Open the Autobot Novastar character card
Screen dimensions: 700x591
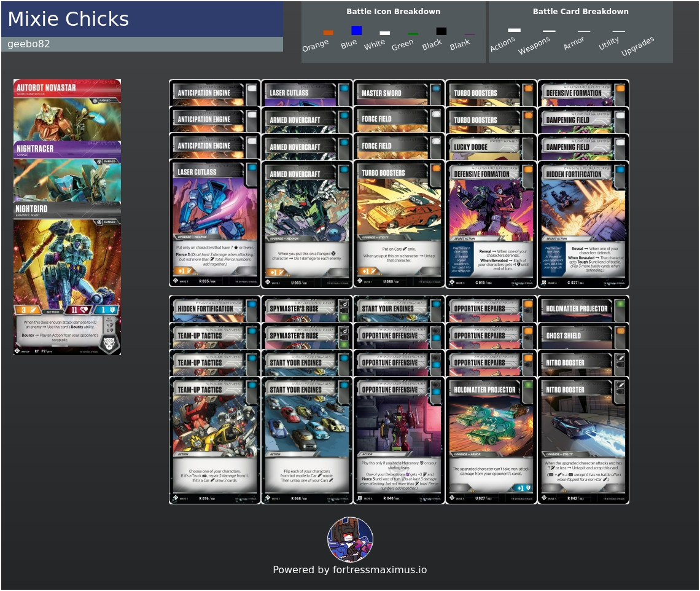click(x=67, y=111)
